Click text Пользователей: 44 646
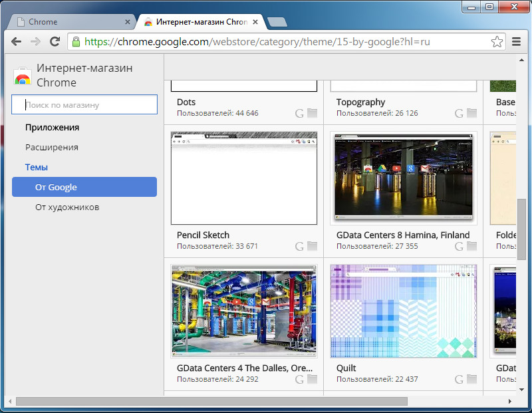Viewport: 532px width, 413px height. click(x=217, y=113)
